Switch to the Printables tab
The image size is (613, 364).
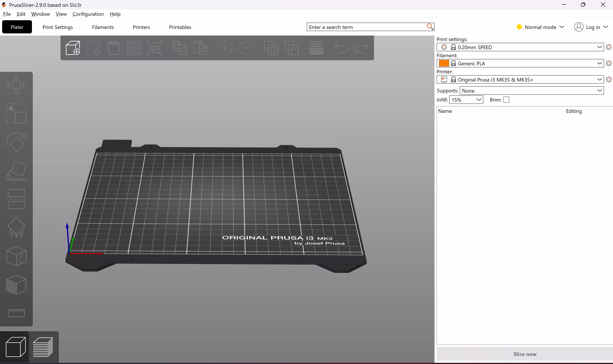pyautogui.click(x=180, y=27)
